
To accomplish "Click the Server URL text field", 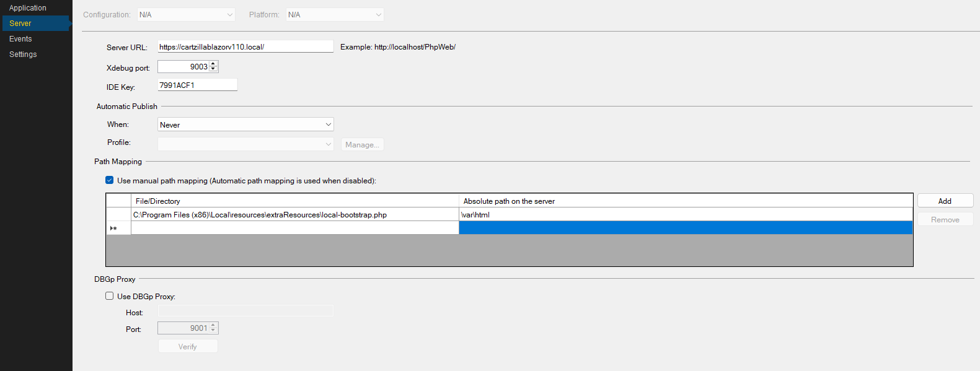I will pyautogui.click(x=245, y=47).
